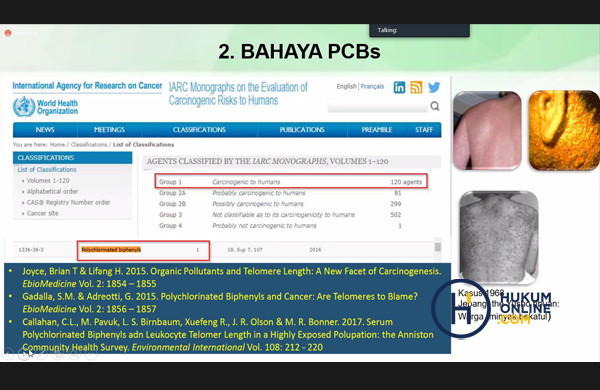Switch language to English

click(346, 86)
